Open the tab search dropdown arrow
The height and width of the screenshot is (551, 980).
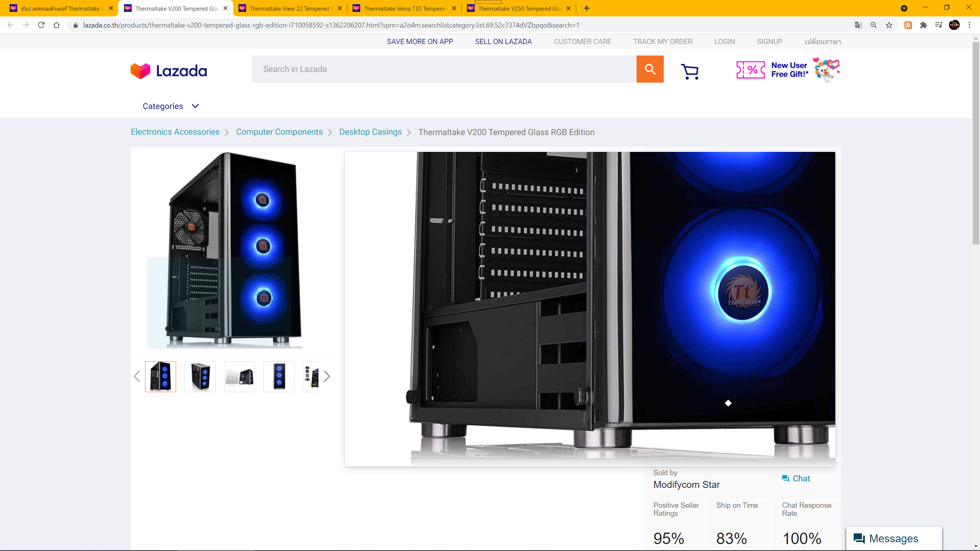click(x=904, y=8)
